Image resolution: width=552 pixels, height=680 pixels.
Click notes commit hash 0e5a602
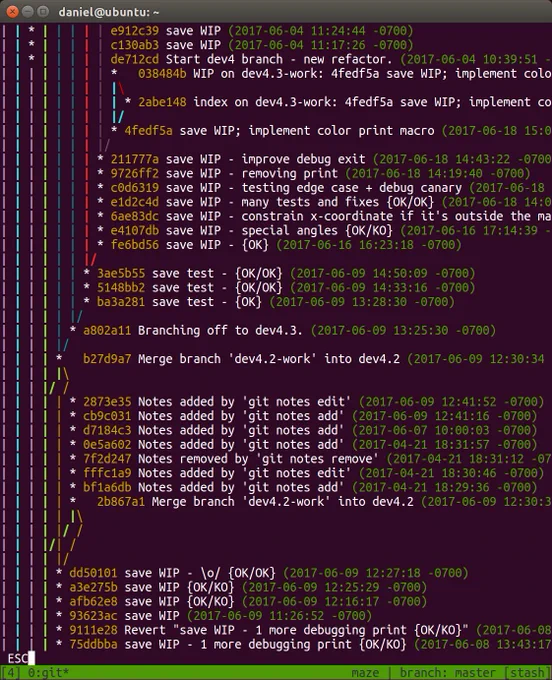click(107, 445)
